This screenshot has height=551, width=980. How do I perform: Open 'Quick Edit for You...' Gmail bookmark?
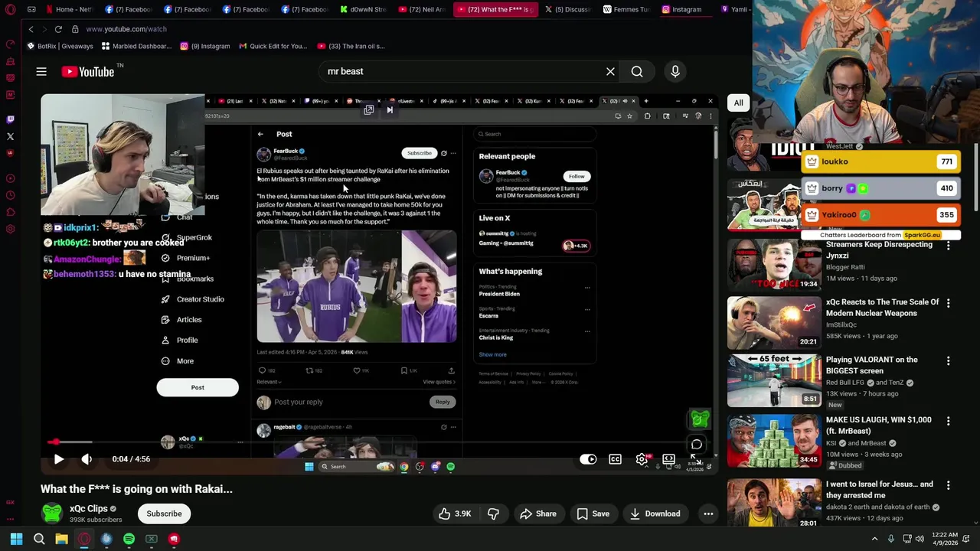tap(273, 46)
